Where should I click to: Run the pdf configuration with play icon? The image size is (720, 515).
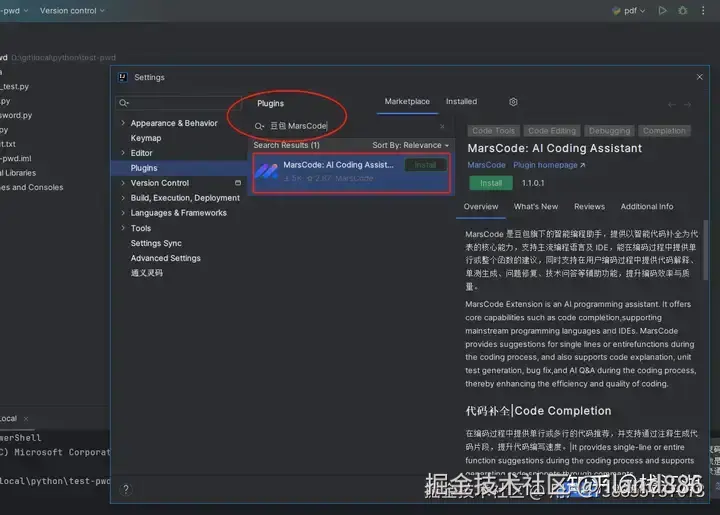(x=662, y=11)
